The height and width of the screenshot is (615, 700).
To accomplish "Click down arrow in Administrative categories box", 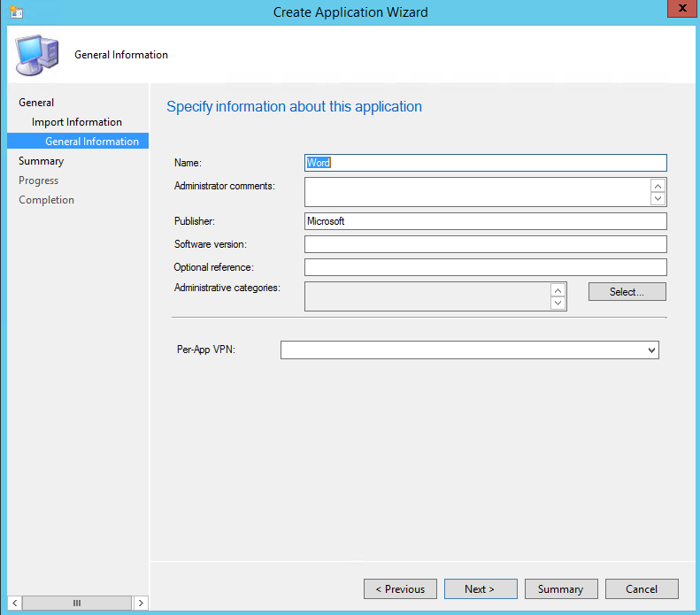I will tap(558, 303).
